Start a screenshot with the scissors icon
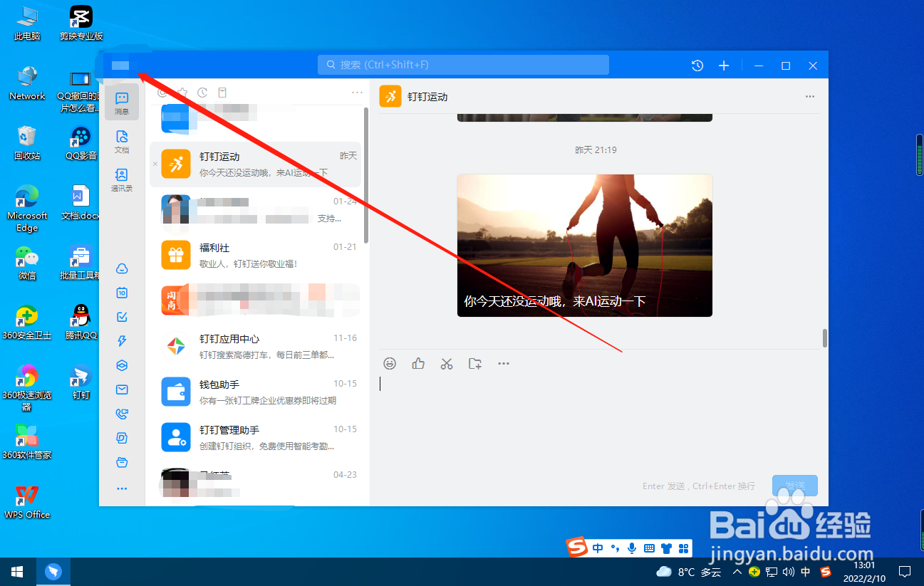 click(447, 363)
